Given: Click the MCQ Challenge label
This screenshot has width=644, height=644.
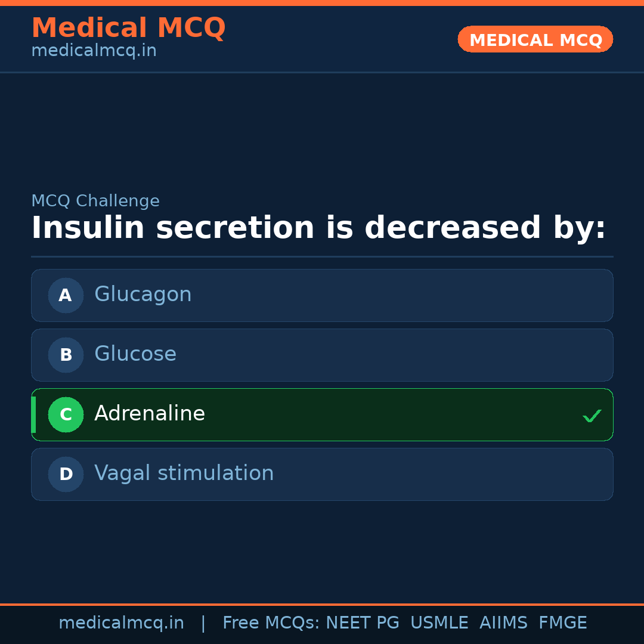Looking at the screenshot, I should click(95, 202).
